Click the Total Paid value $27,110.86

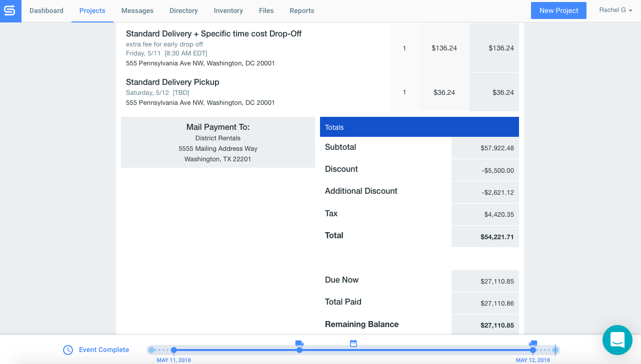click(497, 303)
